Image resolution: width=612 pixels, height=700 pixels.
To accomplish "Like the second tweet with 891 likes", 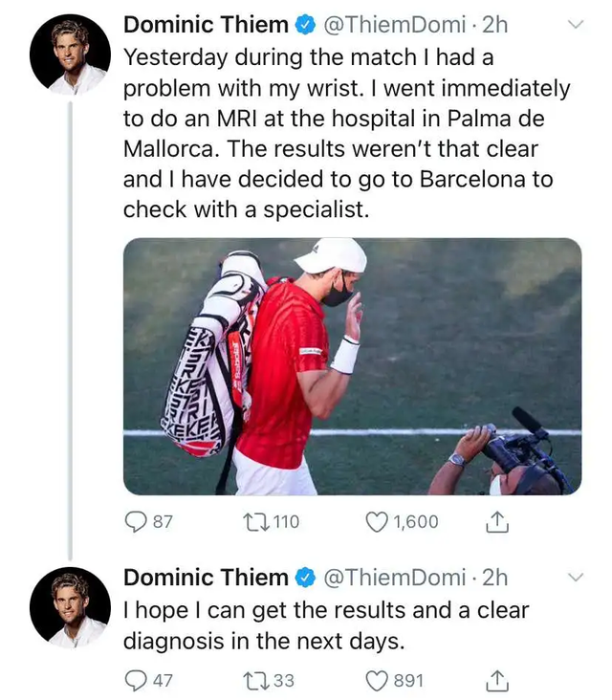I will (377, 680).
